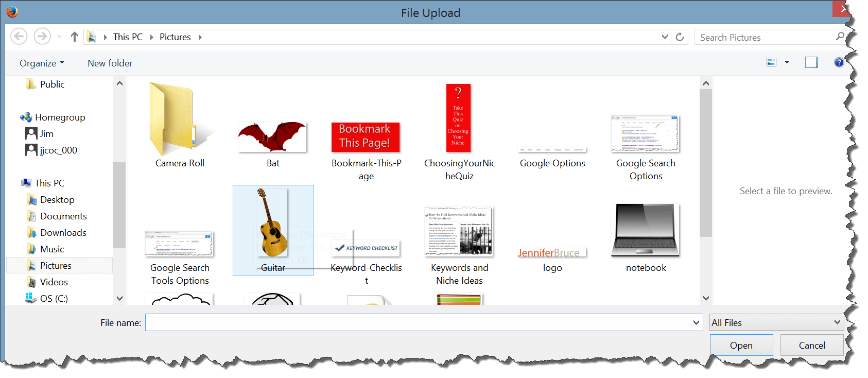
Task: Click the Open button
Action: [x=741, y=345]
